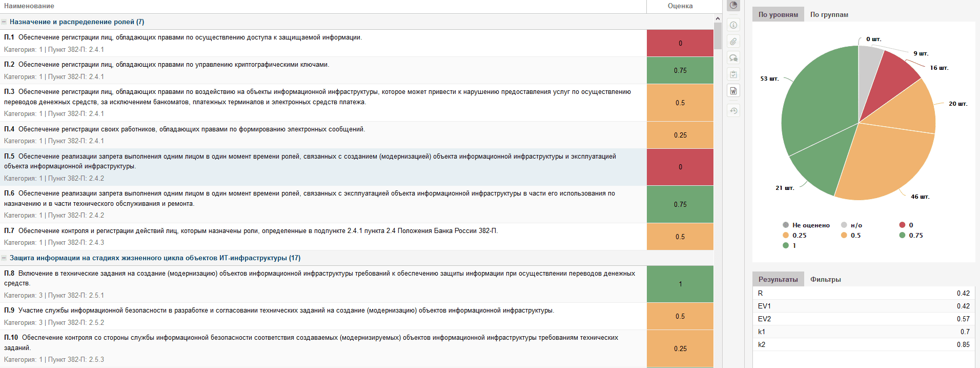The height and width of the screenshot is (368, 980).
Task: Open the 'Фильтры' tab
Action: 825,280
